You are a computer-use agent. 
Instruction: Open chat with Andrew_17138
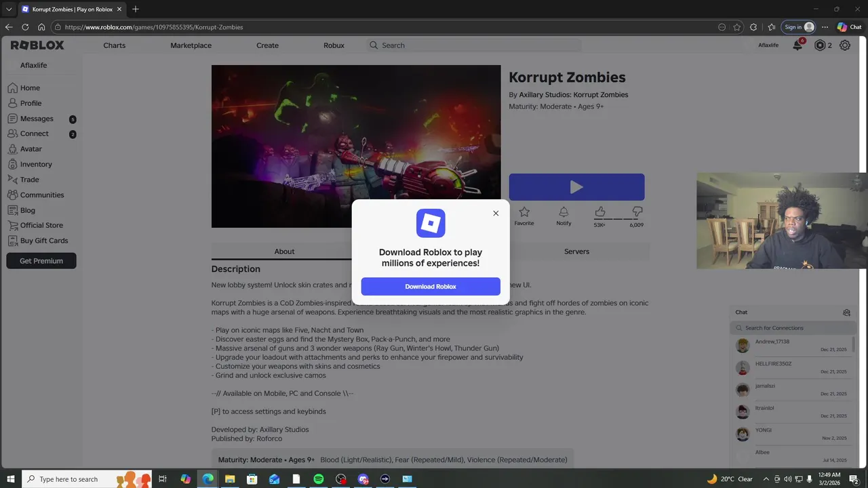792,346
